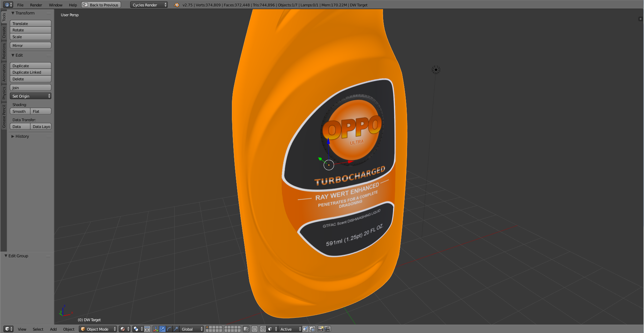Click the blue Z-axis manipulator arrow
This screenshot has width=644, height=333.
(x=328, y=141)
